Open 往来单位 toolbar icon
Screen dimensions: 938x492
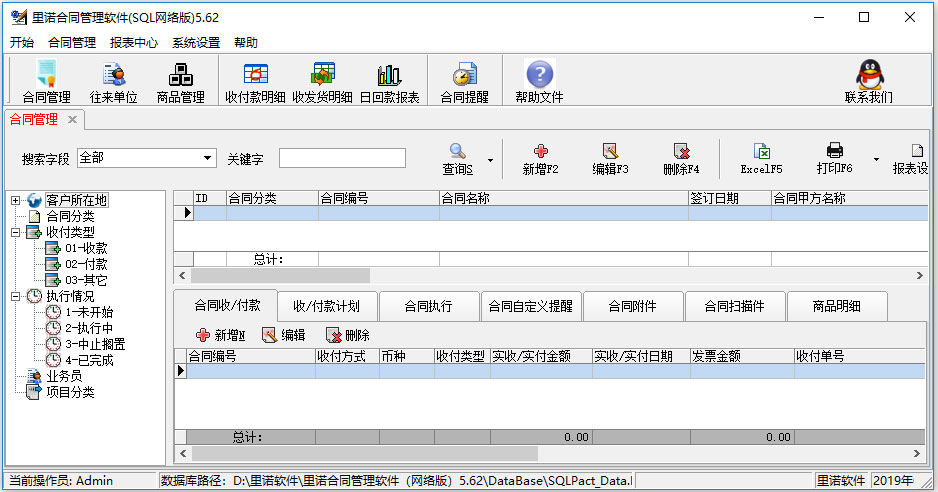tap(114, 81)
